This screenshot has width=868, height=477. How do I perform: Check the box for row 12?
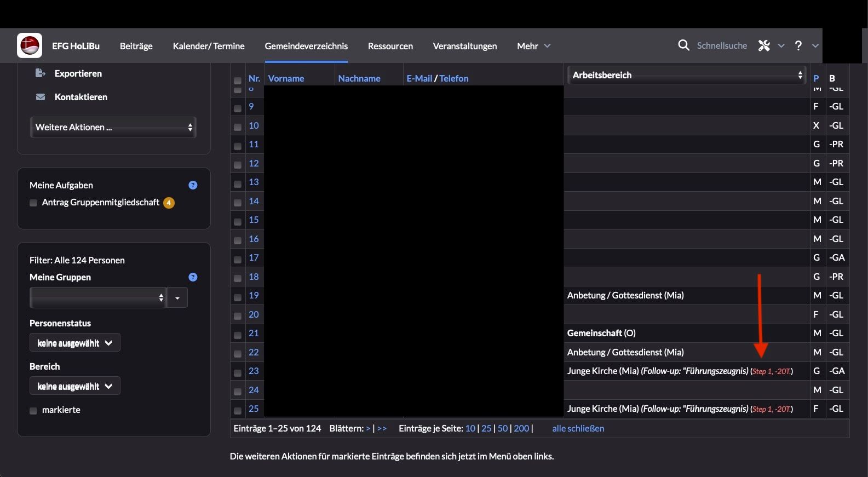(238, 164)
